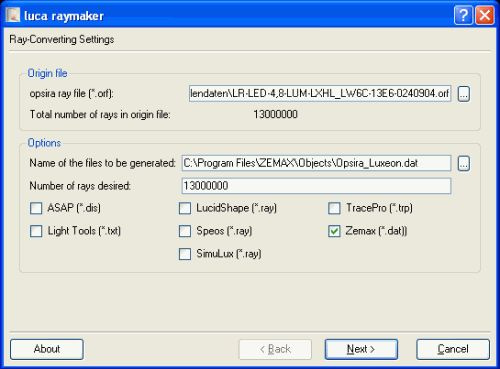Close the luca raymaker dialog

(485, 15)
